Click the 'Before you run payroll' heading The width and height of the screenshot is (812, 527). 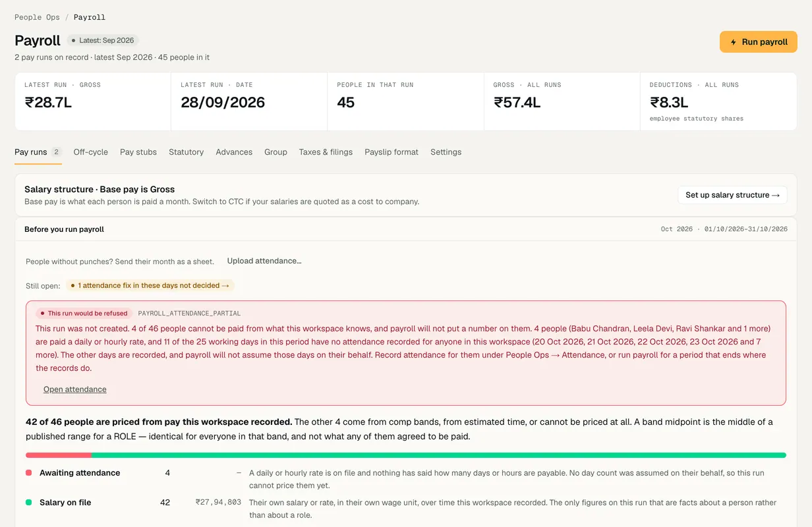click(64, 229)
